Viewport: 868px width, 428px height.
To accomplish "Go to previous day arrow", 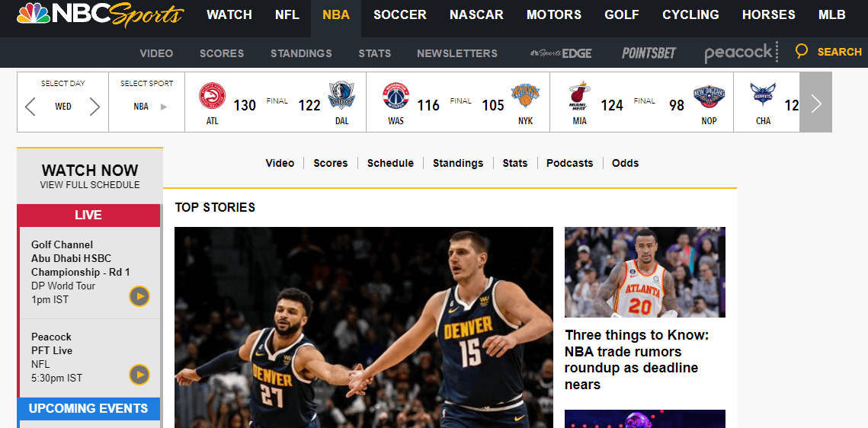I will pyautogui.click(x=30, y=106).
